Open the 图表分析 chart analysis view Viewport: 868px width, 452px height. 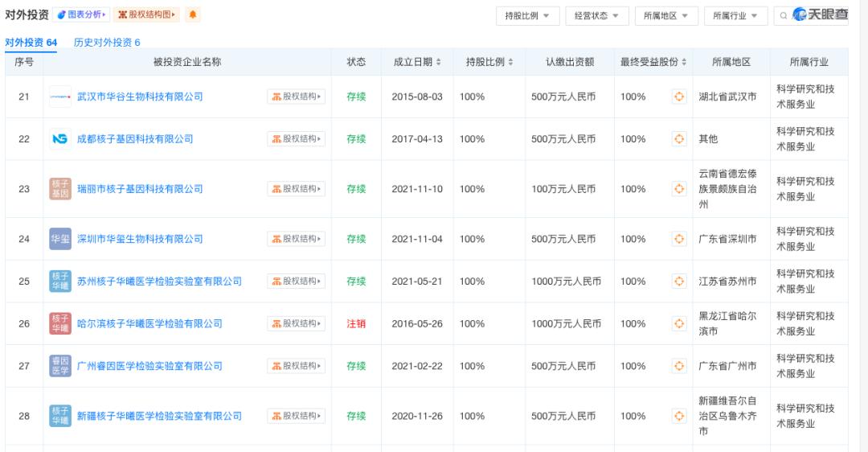click(82, 15)
